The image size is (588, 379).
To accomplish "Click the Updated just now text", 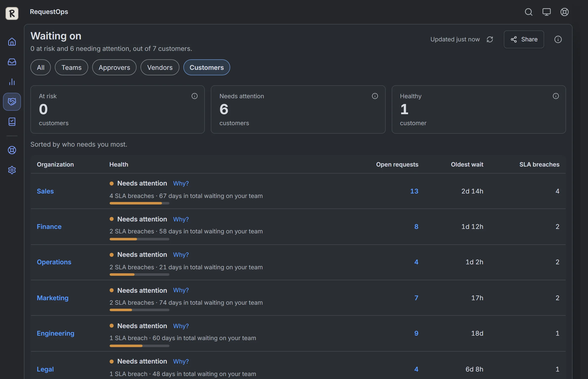I will 455,39.
